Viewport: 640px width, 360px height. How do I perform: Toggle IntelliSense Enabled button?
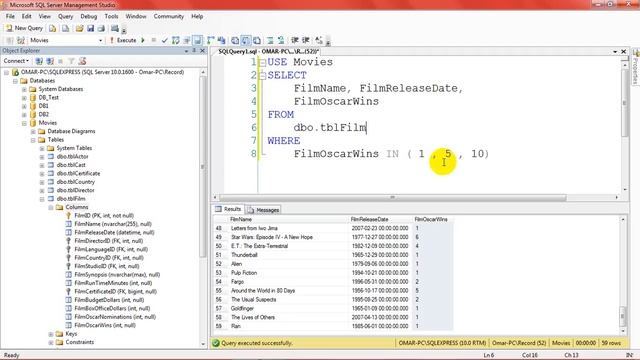[198, 40]
